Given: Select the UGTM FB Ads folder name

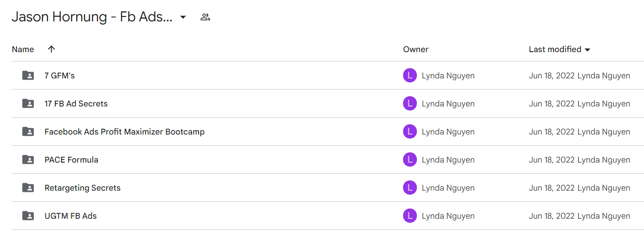Looking at the screenshot, I should [x=70, y=216].
